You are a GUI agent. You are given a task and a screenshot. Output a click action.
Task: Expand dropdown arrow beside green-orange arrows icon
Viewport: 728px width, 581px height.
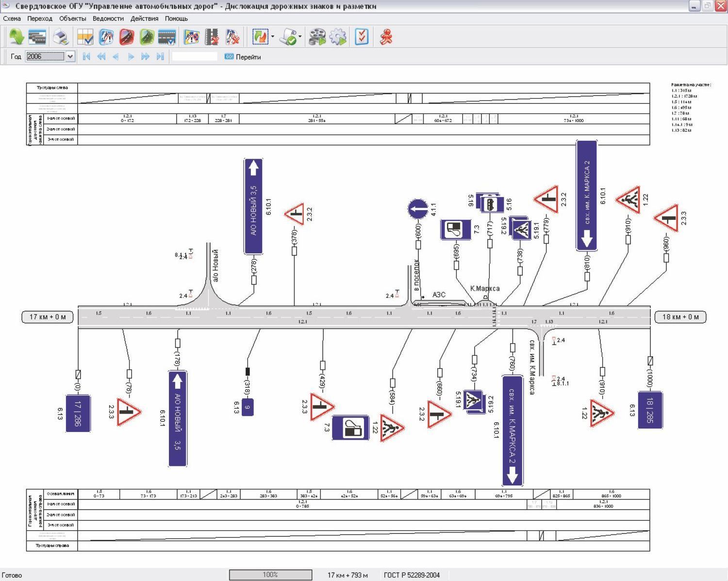tap(272, 37)
